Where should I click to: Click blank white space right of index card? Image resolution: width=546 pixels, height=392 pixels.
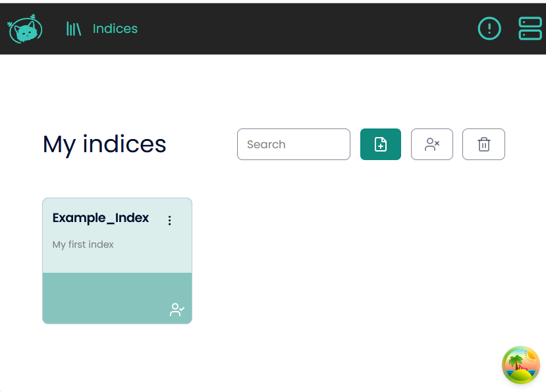pos(362,264)
